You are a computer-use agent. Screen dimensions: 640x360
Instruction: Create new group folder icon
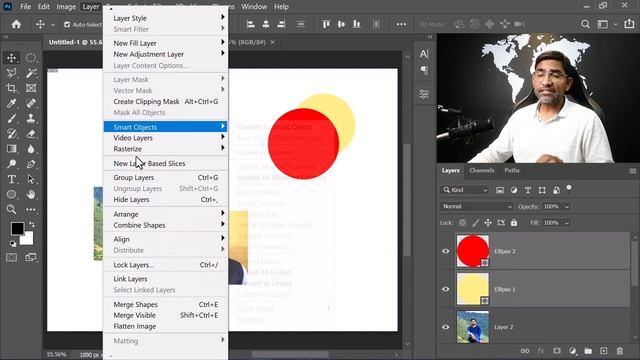[x=588, y=351]
